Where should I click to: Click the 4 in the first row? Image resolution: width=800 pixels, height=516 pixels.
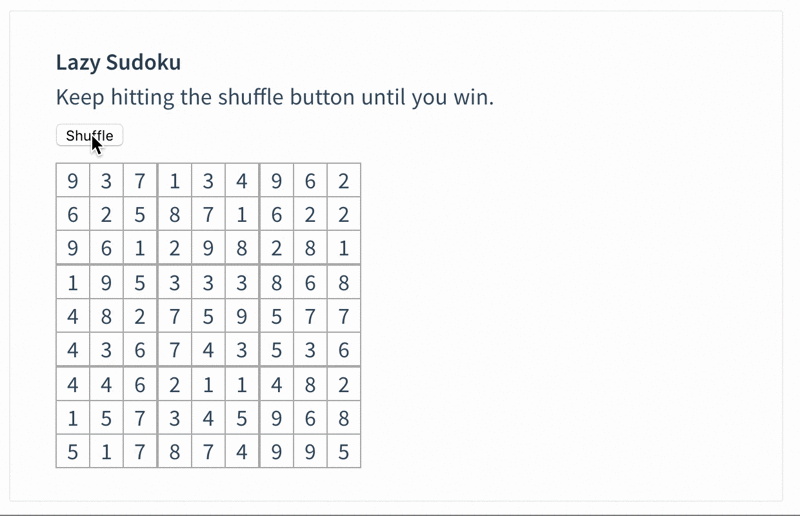[x=242, y=181]
